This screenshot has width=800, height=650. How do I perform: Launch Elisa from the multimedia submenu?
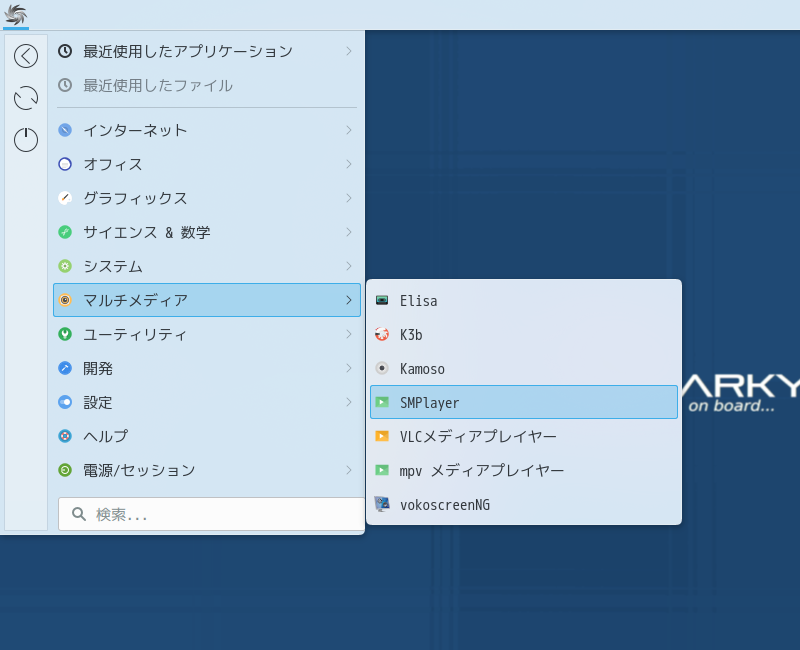click(524, 300)
